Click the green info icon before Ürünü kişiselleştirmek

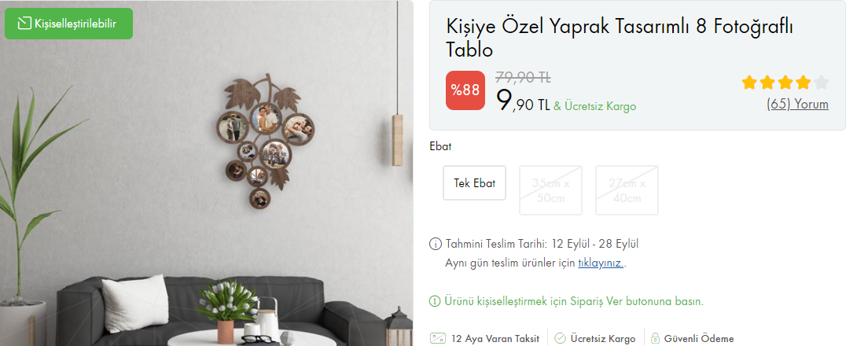click(x=436, y=302)
